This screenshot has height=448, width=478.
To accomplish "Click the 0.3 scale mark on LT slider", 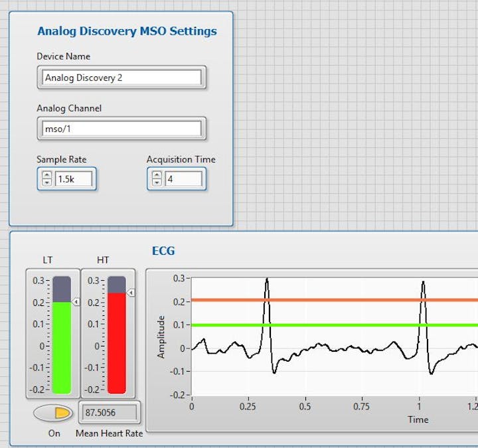I will (x=39, y=280).
